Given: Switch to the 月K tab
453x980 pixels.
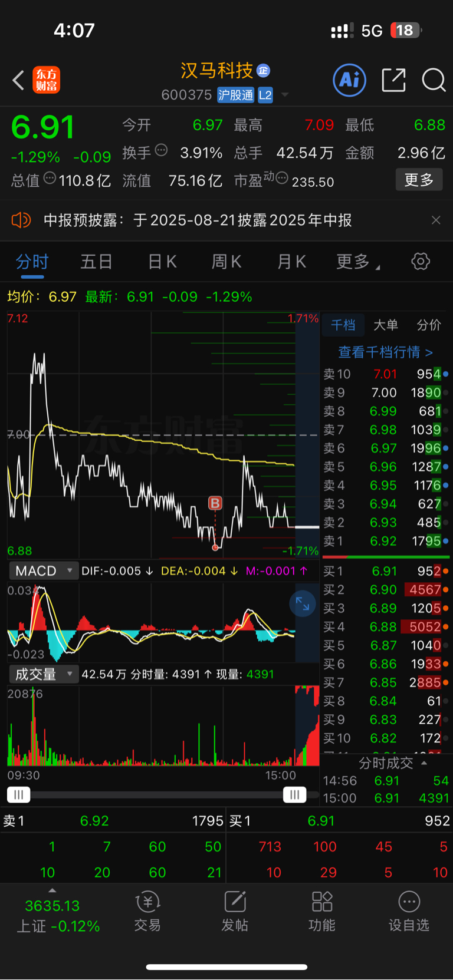Looking at the screenshot, I should click(291, 262).
